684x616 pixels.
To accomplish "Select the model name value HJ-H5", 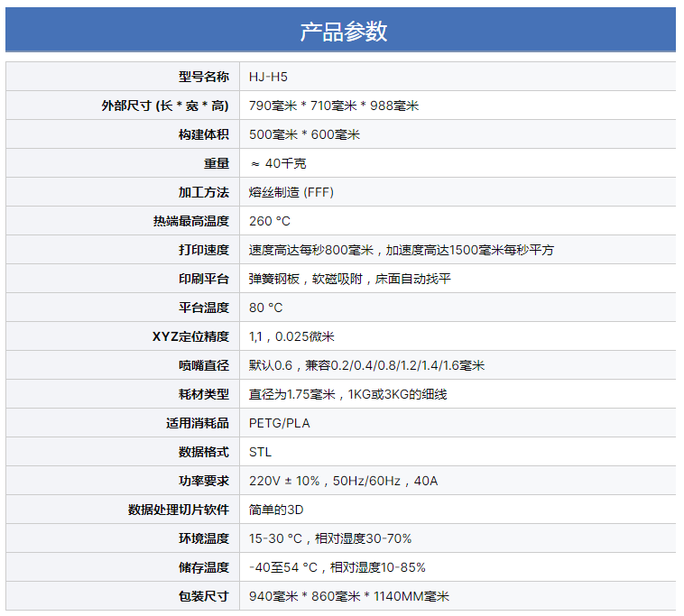I will 268,77.
